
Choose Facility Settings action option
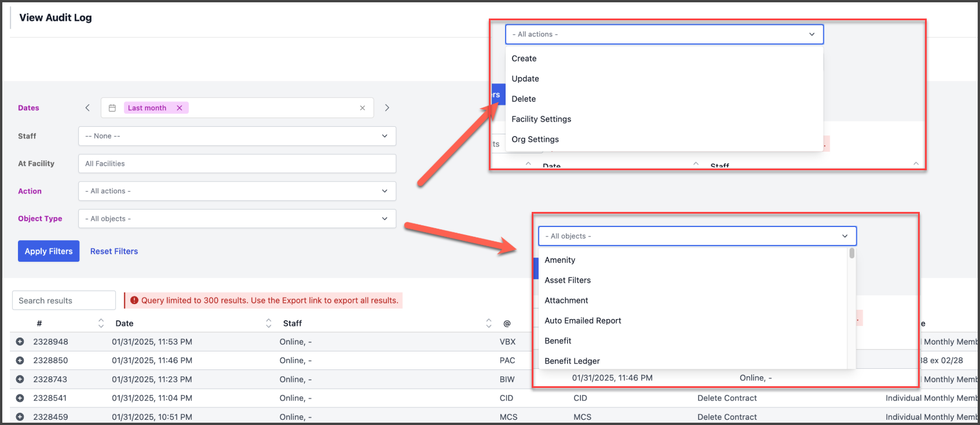tap(541, 119)
